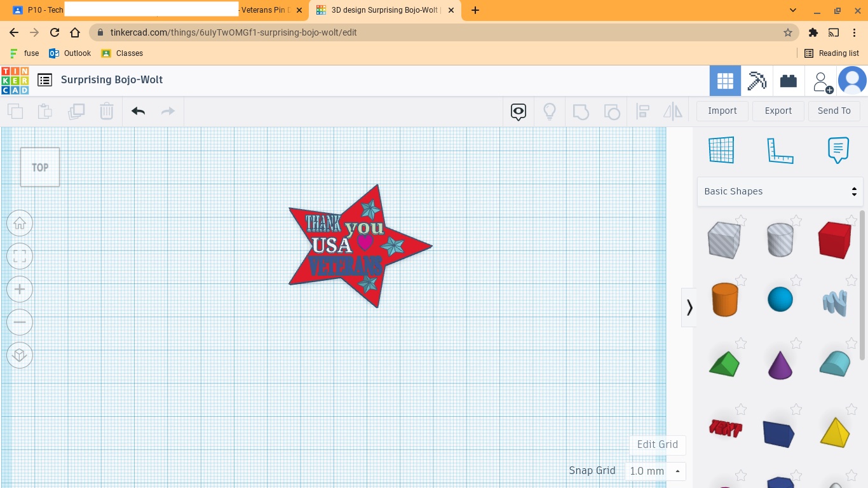Pick the yellow Pyramid shape
This screenshot has height=488, width=868.
click(835, 432)
